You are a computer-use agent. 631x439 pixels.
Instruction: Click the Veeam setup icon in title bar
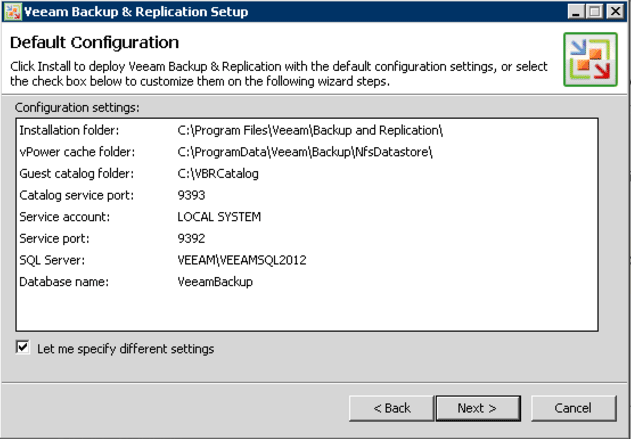[12, 12]
